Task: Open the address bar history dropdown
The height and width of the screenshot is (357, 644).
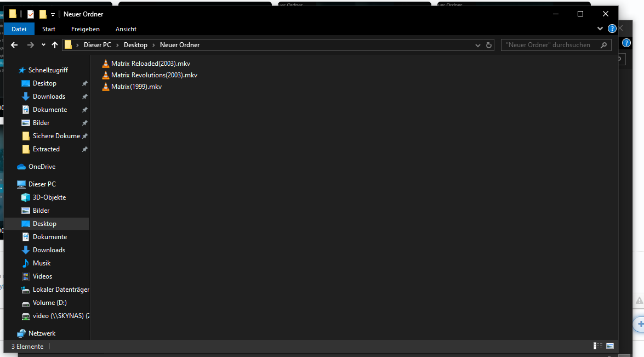Action: click(x=478, y=45)
